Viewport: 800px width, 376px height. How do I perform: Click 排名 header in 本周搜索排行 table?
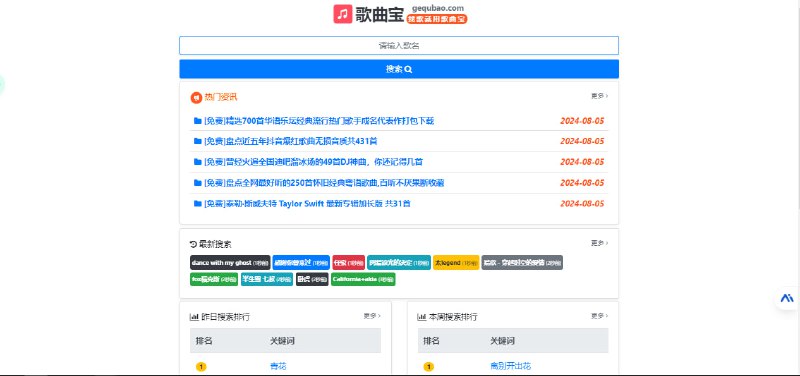432,341
